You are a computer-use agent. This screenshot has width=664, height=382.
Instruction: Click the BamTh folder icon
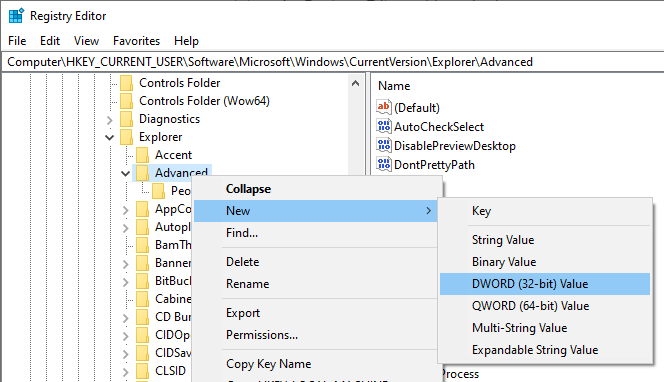(x=142, y=245)
